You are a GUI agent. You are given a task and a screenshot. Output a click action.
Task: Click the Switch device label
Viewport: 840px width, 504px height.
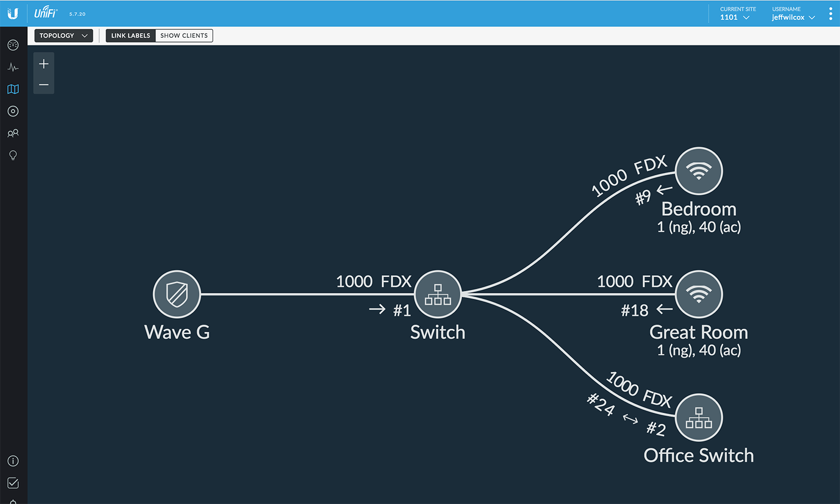pyautogui.click(x=438, y=332)
